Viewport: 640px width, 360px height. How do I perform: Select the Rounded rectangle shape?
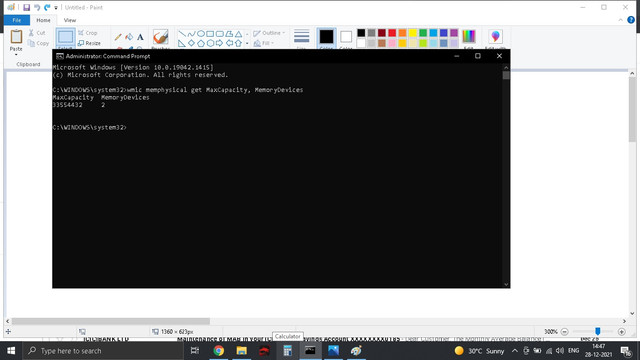[220, 34]
